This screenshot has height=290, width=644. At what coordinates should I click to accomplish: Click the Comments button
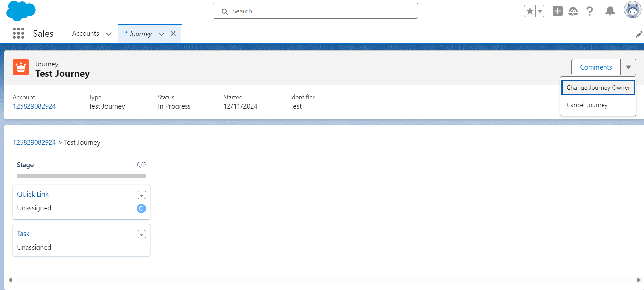[596, 67]
